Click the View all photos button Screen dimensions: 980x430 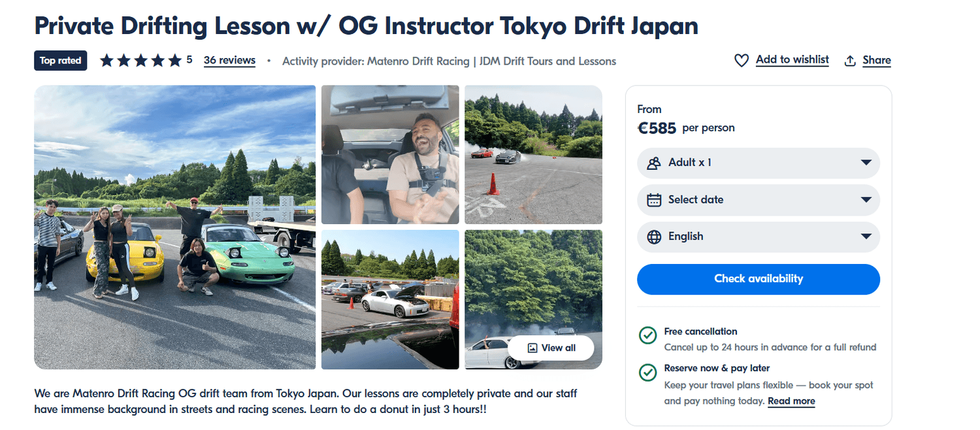click(x=551, y=348)
